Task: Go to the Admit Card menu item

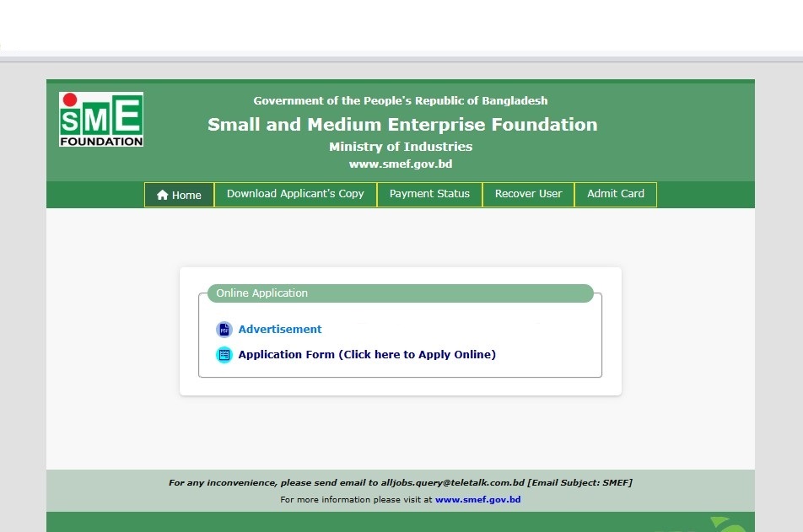Action: pyautogui.click(x=616, y=195)
